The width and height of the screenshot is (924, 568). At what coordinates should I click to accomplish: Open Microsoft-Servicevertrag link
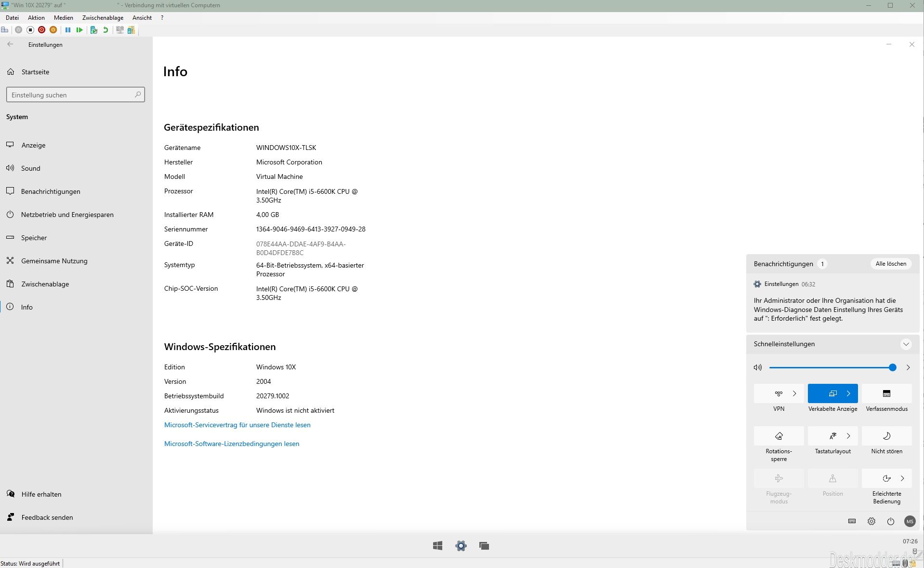click(237, 425)
